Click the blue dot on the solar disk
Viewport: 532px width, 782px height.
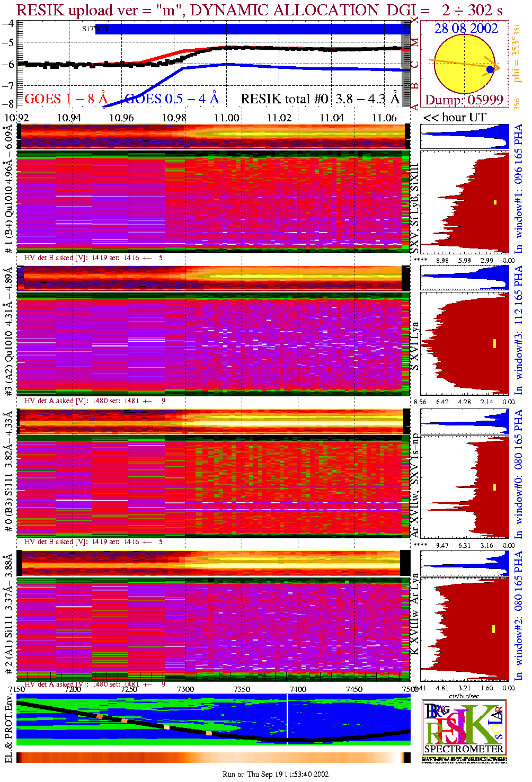pos(490,69)
